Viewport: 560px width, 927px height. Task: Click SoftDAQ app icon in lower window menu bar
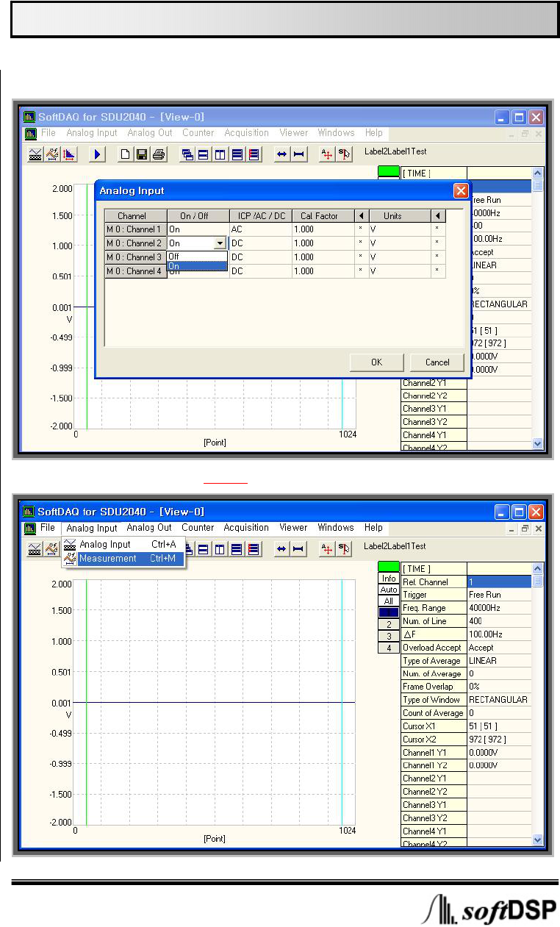click(30, 528)
